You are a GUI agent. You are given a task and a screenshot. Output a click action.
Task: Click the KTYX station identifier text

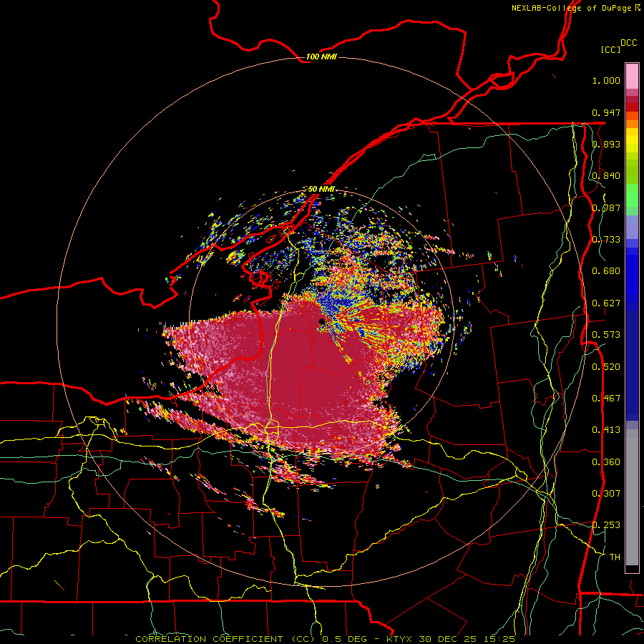coord(401,639)
